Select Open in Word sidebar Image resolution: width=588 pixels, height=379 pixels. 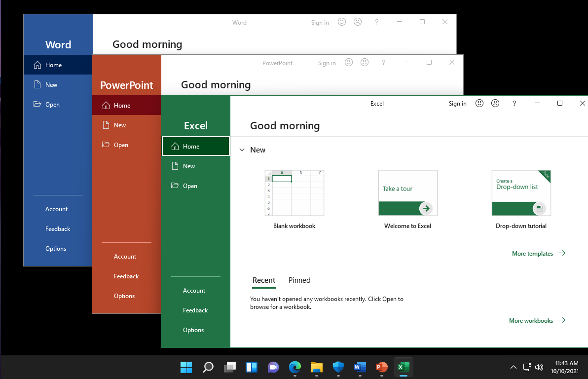click(58, 104)
